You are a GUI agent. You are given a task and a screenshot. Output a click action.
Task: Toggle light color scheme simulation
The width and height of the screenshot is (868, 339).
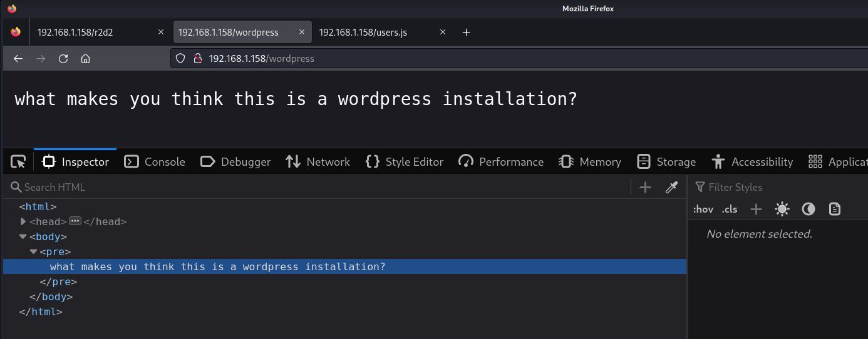pyautogui.click(x=782, y=209)
